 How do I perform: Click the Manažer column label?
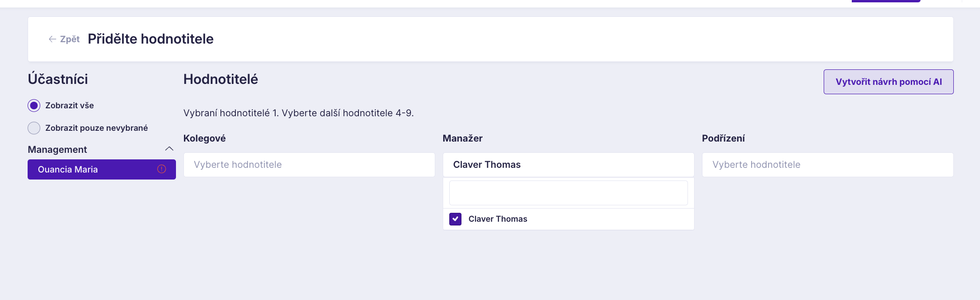(x=462, y=138)
